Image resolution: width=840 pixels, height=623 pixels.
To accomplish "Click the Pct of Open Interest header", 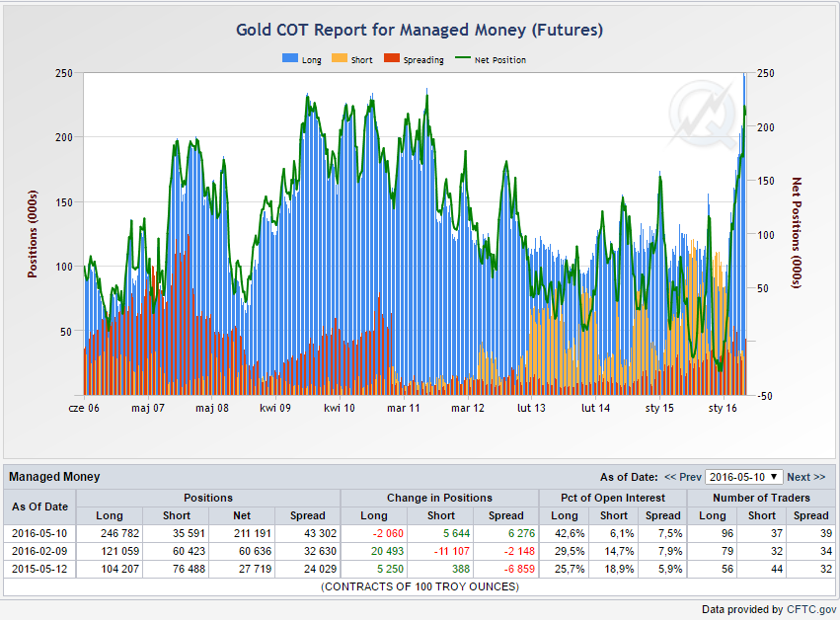I will [x=613, y=498].
